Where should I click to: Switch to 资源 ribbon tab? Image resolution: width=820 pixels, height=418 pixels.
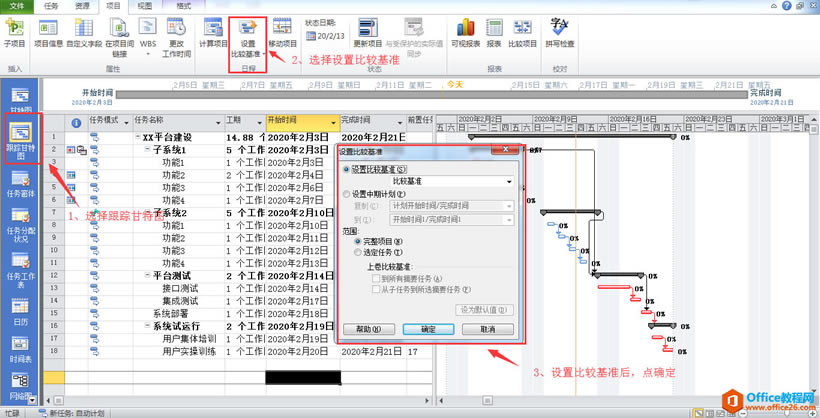click(x=83, y=6)
